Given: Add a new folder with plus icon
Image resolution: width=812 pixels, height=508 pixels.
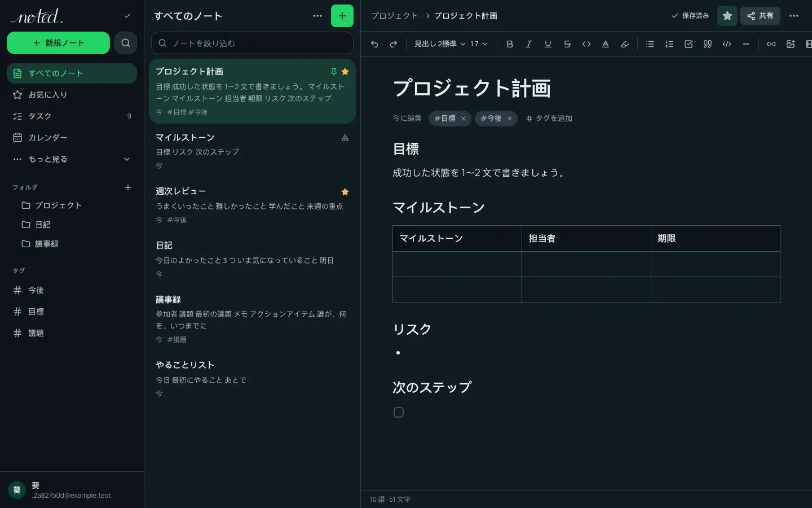Looking at the screenshot, I should click(128, 187).
